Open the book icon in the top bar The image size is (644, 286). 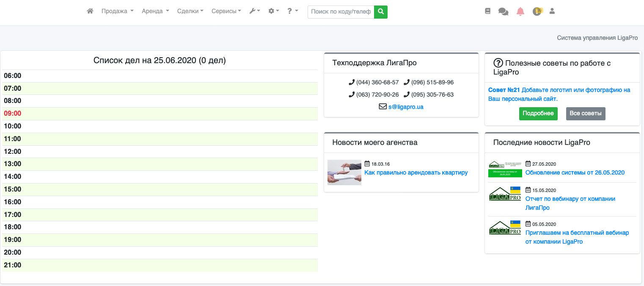(x=487, y=12)
